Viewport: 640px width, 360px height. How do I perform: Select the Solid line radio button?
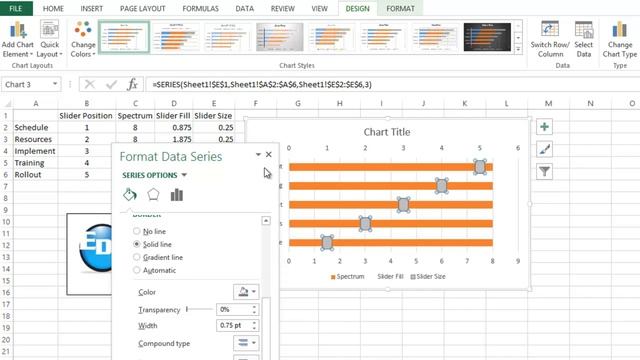[x=137, y=244]
